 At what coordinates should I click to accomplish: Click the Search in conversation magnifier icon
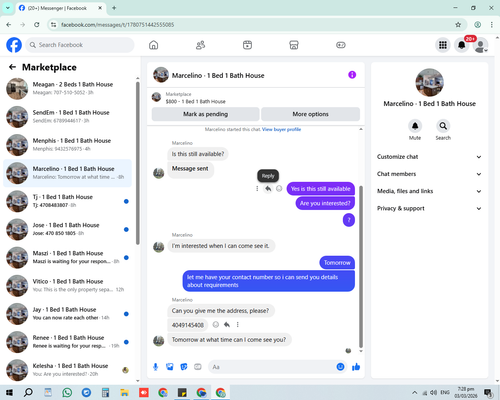(x=443, y=126)
